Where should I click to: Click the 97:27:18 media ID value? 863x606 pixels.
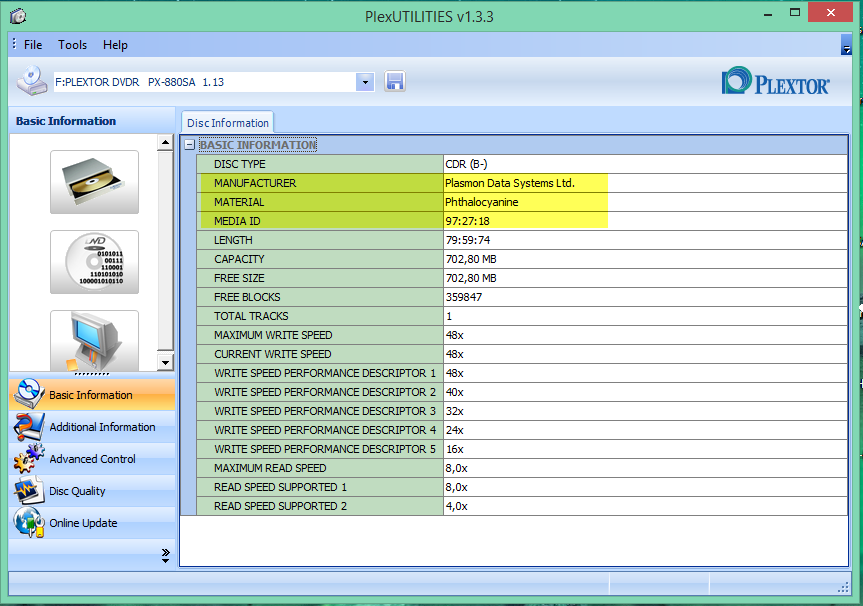(467, 221)
